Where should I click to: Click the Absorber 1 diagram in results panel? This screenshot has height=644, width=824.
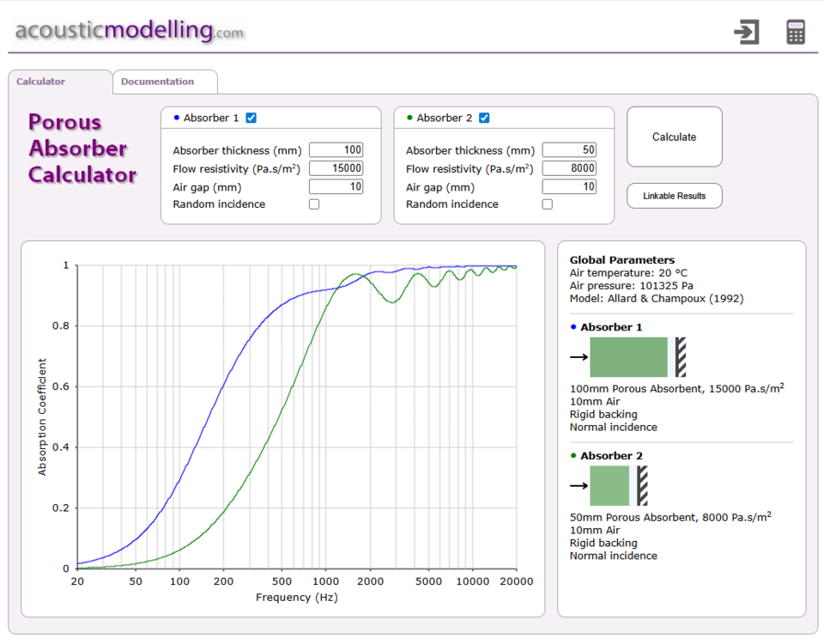click(628, 357)
